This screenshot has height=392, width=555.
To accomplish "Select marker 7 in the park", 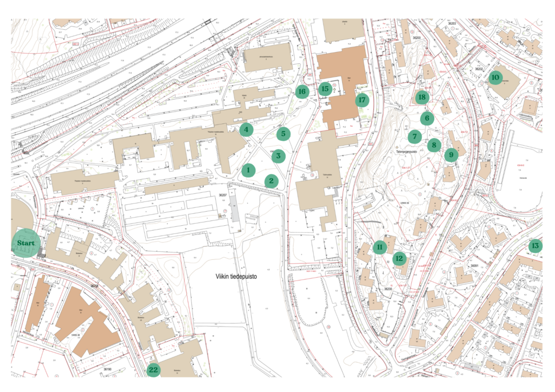I will [415, 136].
